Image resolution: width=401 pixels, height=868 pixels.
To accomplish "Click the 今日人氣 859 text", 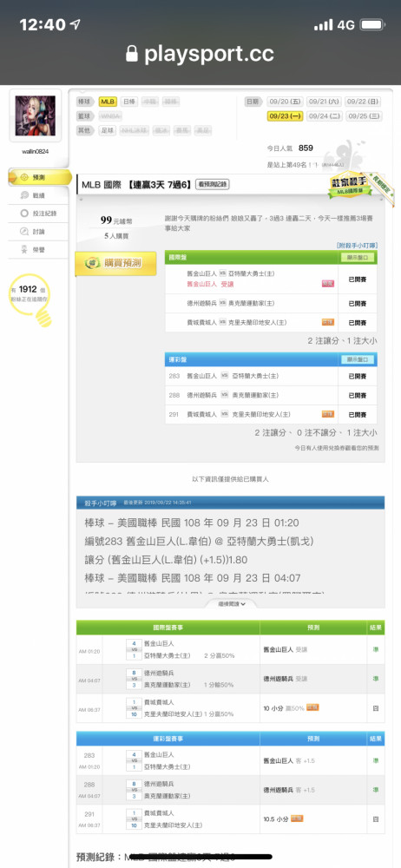I will 290,148.
